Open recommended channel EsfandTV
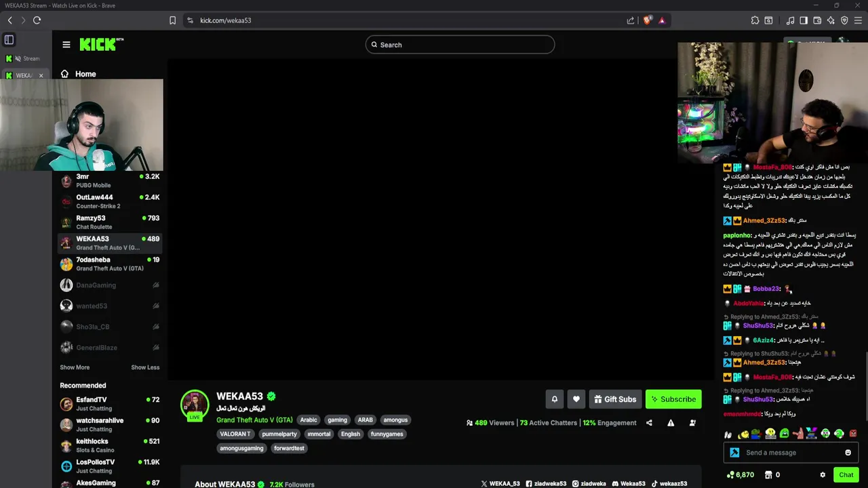868x488 pixels. pos(111,404)
